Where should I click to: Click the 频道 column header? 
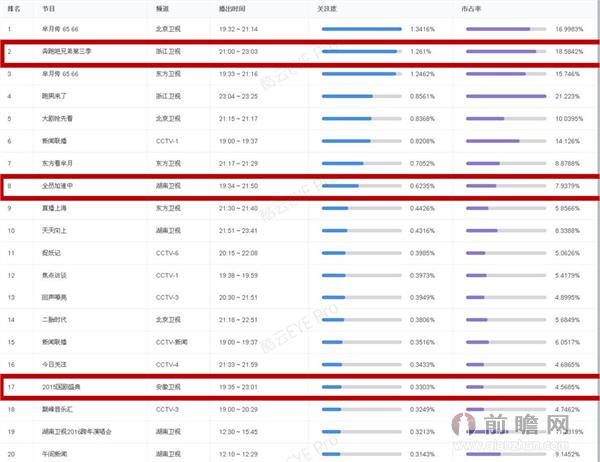click(x=162, y=8)
